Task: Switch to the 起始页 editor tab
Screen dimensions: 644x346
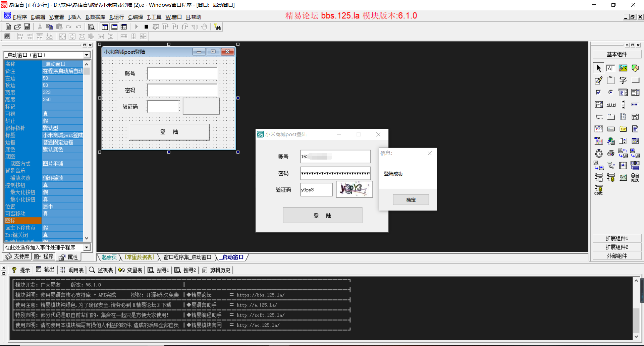Action: 109,257
